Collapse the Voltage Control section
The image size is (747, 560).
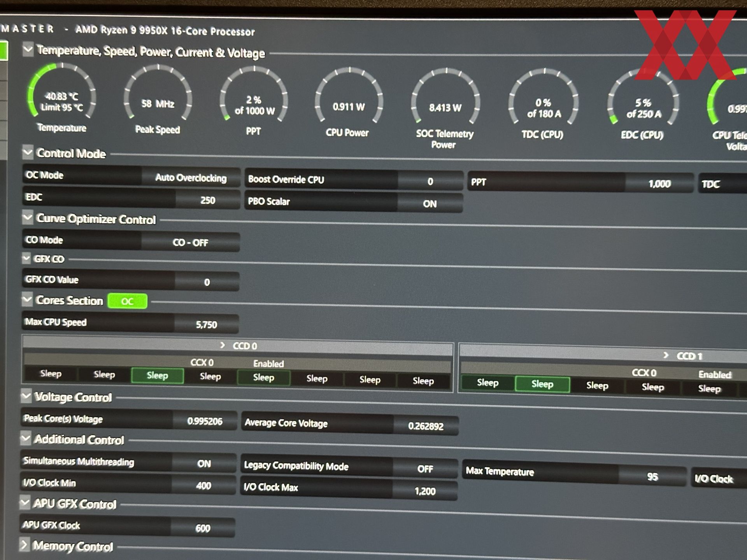point(26,396)
